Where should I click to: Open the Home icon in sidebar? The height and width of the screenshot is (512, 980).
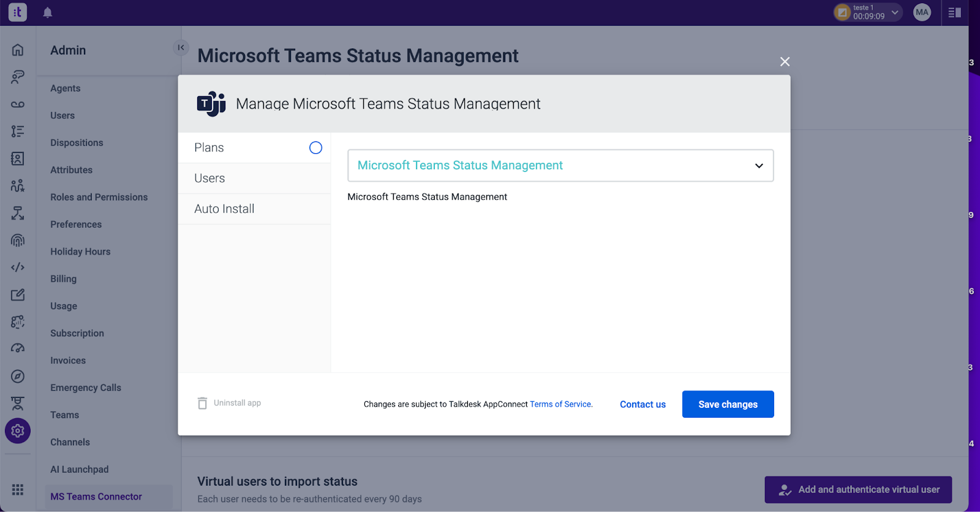[x=18, y=50]
